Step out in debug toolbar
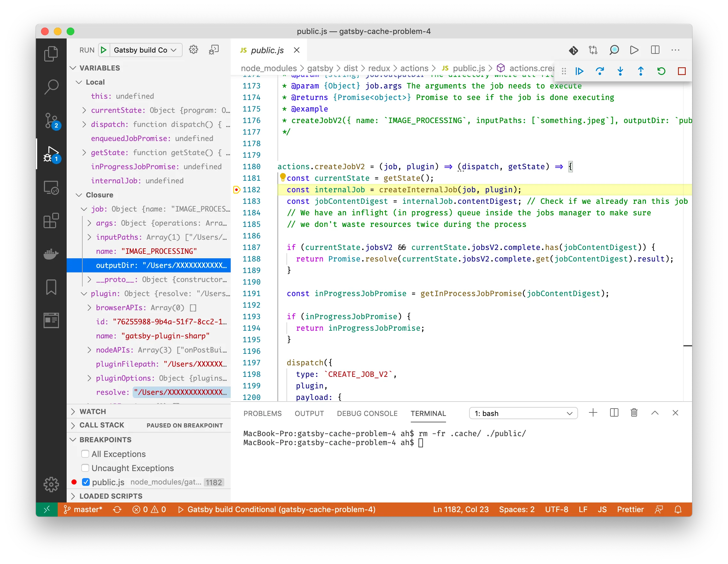 pyautogui.click(x=641, y=71)
